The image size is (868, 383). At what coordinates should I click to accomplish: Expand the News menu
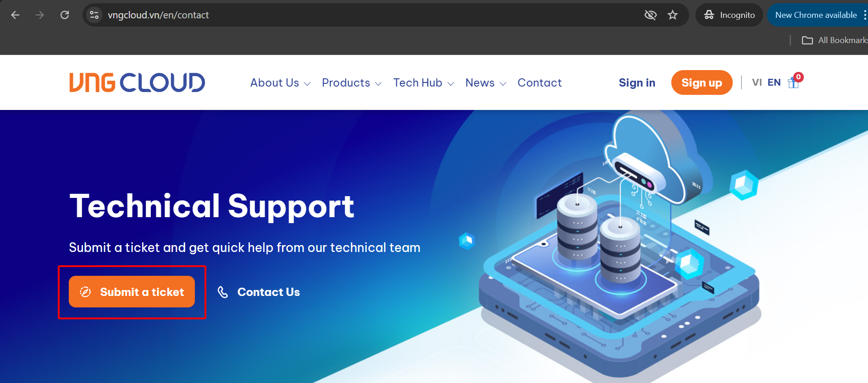486,83
